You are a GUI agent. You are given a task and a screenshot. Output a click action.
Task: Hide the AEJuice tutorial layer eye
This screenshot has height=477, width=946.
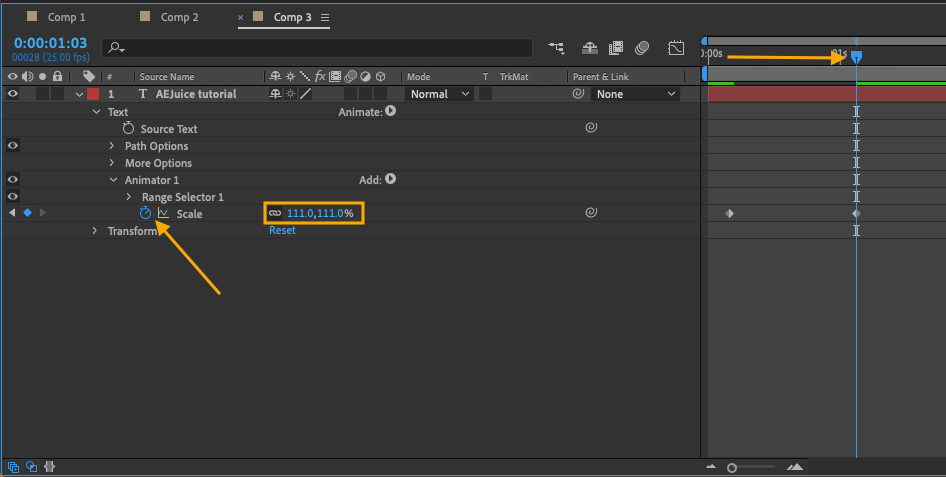click(13, 93)
